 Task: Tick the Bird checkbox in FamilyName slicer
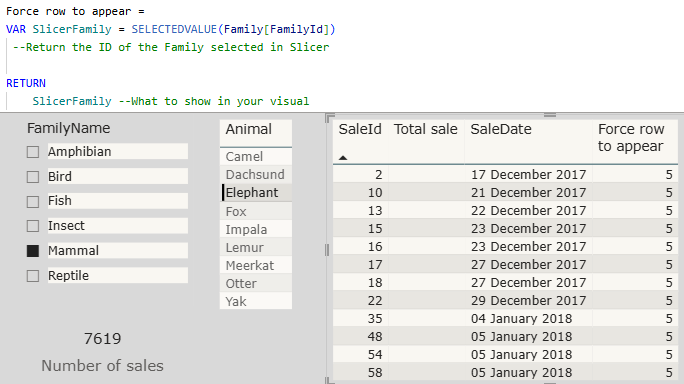tap(33, 177)
